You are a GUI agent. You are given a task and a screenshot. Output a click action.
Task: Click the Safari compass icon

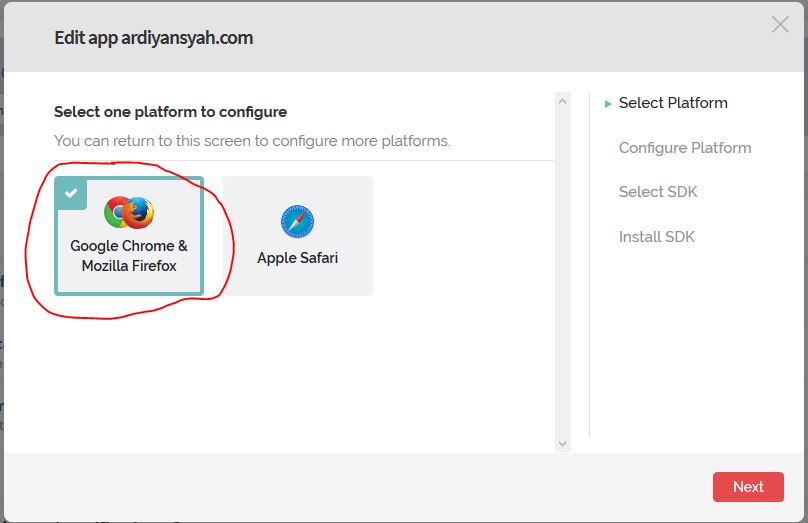point(297,222)
